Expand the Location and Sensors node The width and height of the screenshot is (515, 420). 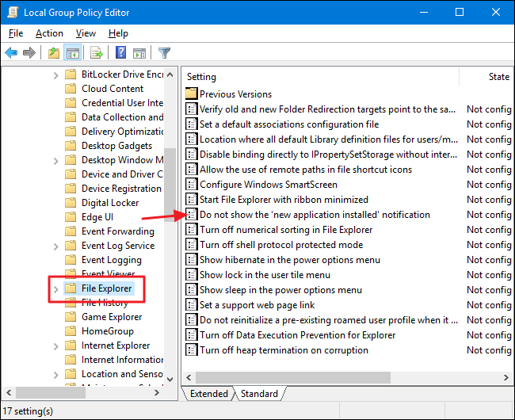coord(55,375)
